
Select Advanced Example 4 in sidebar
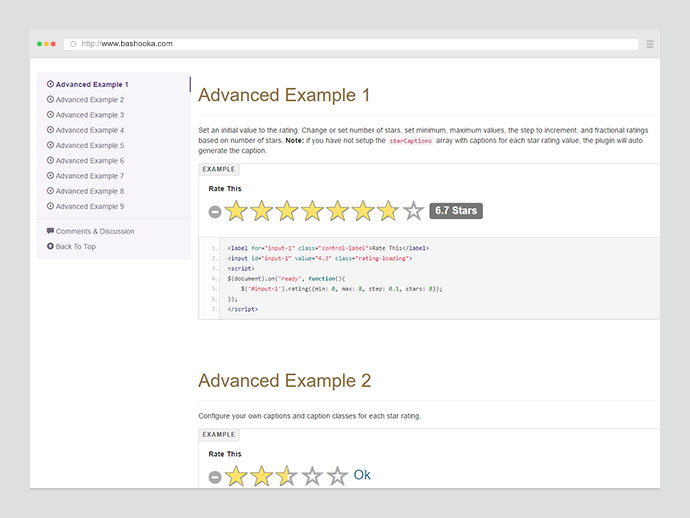[85, 130]
